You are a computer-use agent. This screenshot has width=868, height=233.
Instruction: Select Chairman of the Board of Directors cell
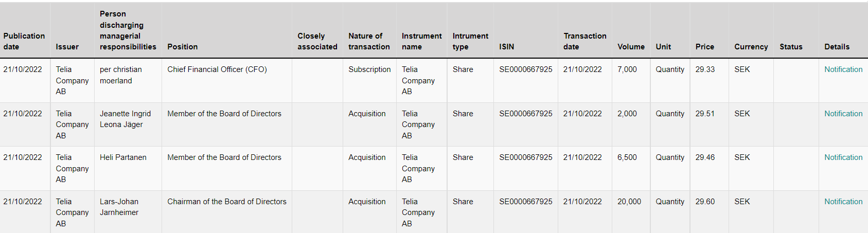click(x=226, y=202)
